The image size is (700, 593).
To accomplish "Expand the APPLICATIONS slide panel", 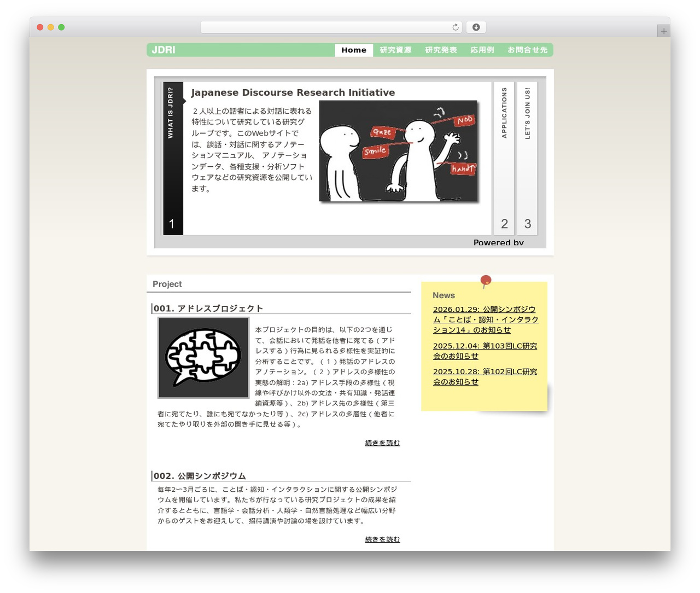I will pyautogui.click(x=504, y=159).
